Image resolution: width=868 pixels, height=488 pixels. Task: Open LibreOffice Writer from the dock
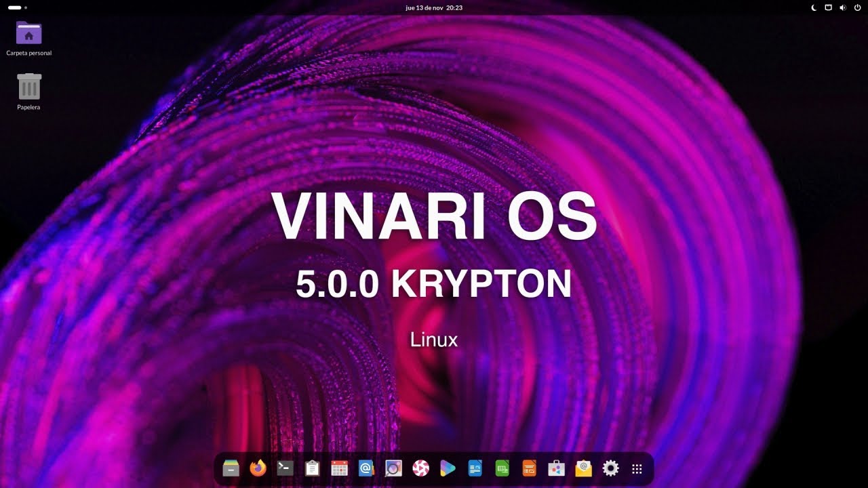click(475, 468)
